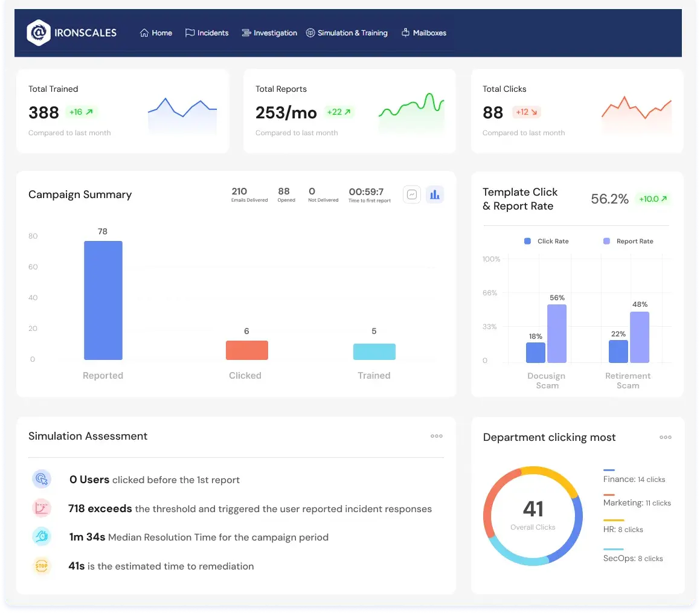
Task: Toggle the Click Rate legend swatch
Action: pyautogui.click(x=527, y=241)
